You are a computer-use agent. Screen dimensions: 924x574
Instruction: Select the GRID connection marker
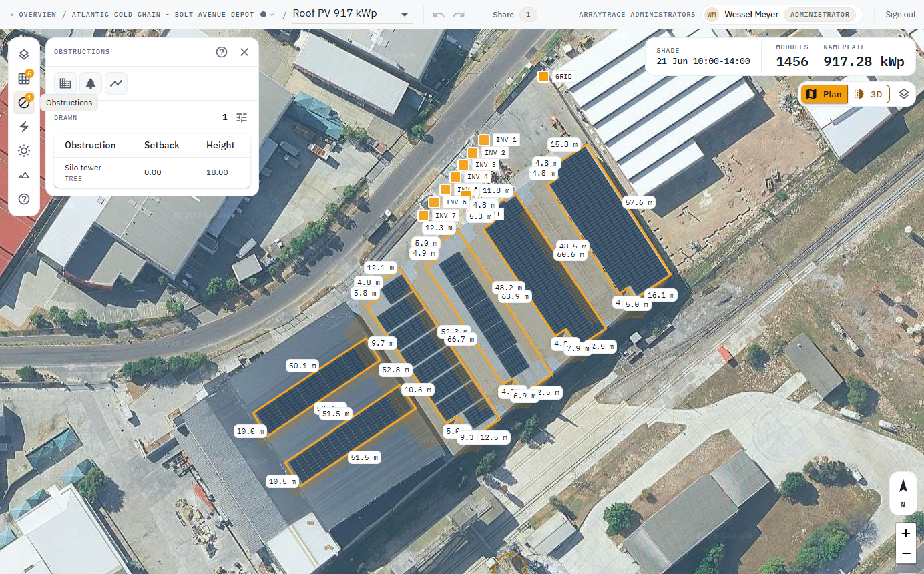pyautogui.click(x=543, y=77)
